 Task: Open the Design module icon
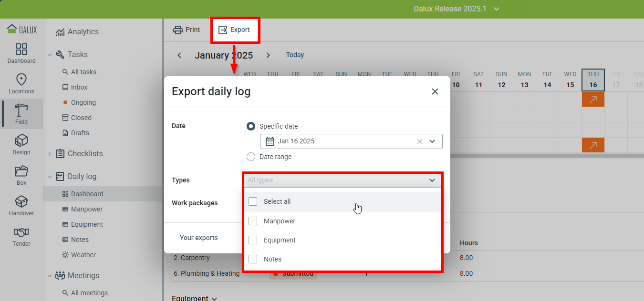coord(21,145)
